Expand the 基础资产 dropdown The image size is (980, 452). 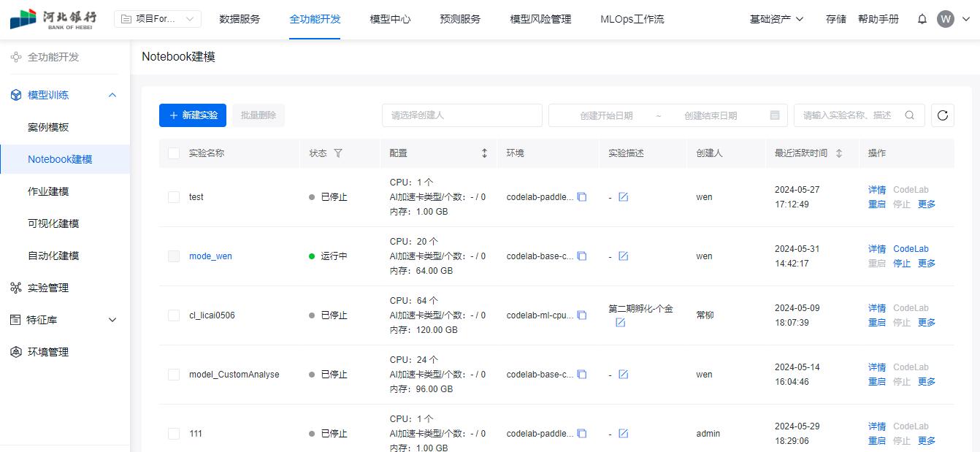[776, 19]
